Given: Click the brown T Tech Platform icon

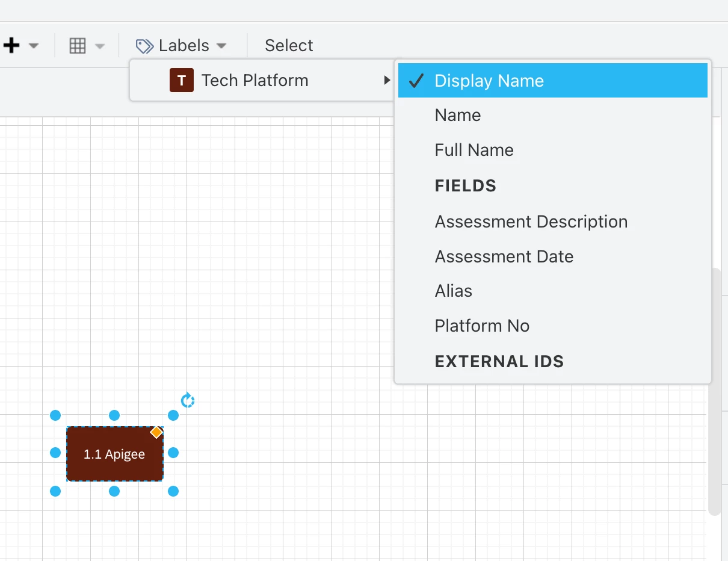Looking at the screenshot, I should click(x=182, y=80).
